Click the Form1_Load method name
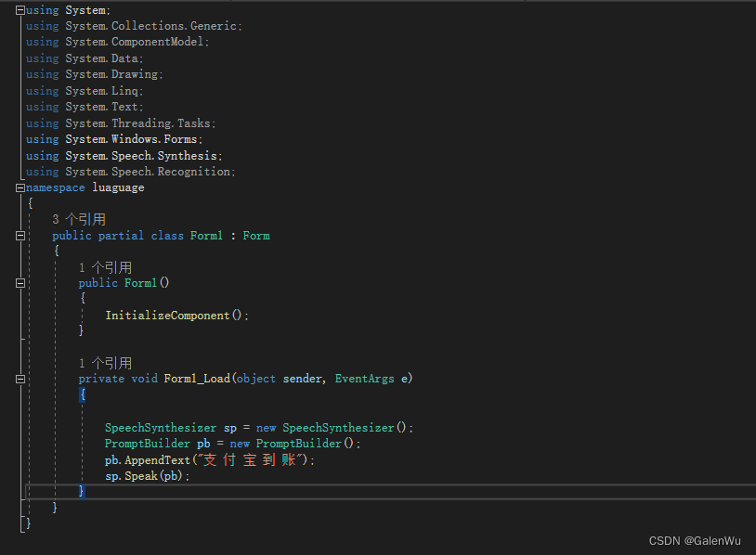This screenshot has width=756, height=555. pyautogui.click(x=197, y=379)
